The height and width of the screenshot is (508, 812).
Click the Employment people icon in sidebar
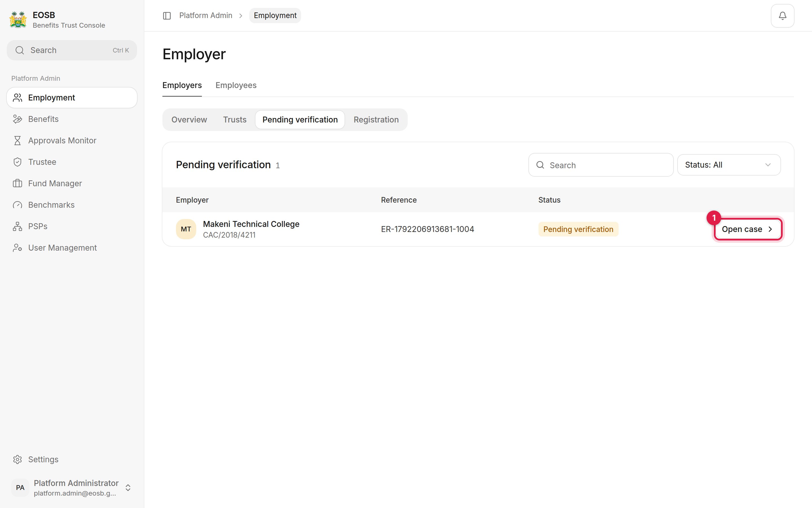(17, 98)
